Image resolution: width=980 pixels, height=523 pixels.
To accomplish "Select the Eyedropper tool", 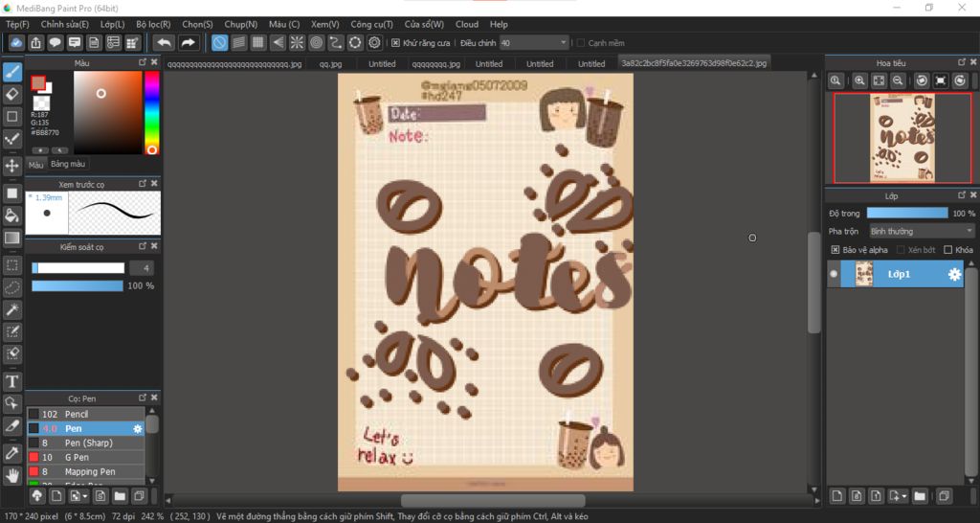I will 11,453.
